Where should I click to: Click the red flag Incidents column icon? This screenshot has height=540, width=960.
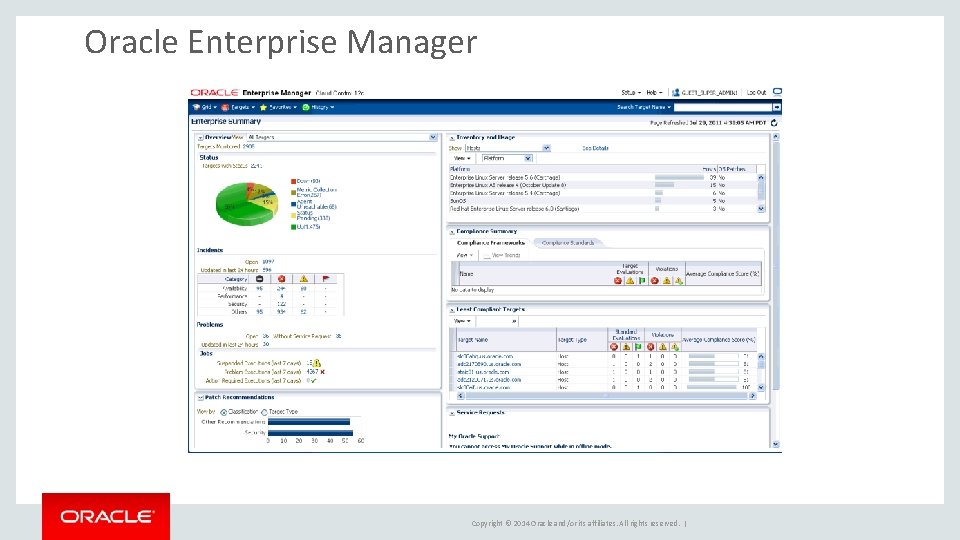pos(326,279)
